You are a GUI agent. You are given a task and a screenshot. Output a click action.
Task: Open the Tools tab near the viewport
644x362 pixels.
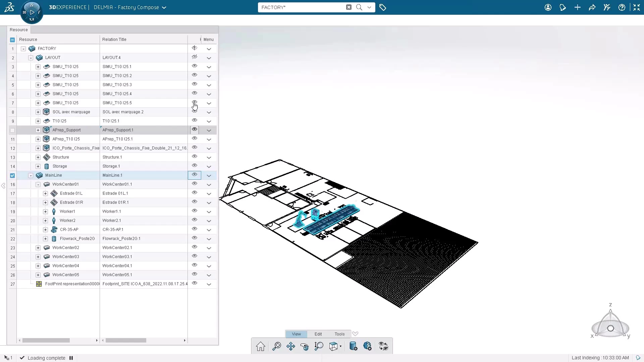click(339, 334)
